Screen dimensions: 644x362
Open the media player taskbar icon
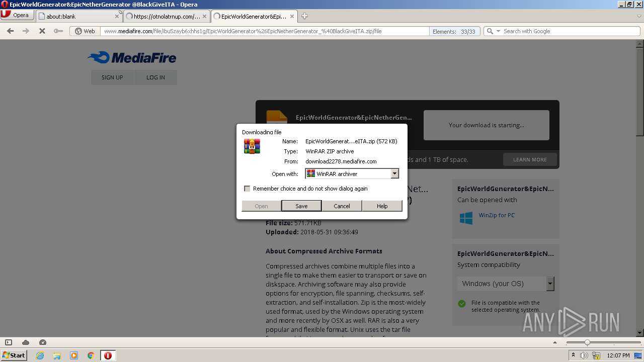(x=74, y=355)
